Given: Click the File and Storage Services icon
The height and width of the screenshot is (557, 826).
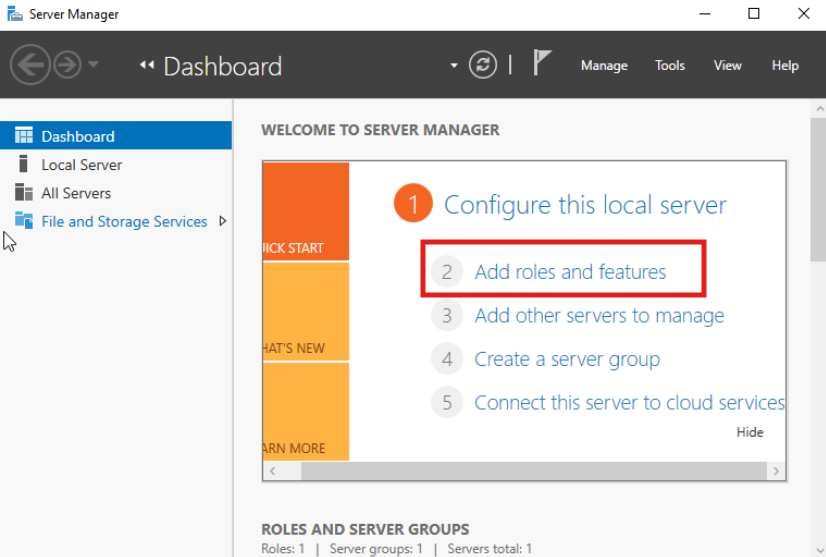Looking at the screenshot, I should click(24, 220).
